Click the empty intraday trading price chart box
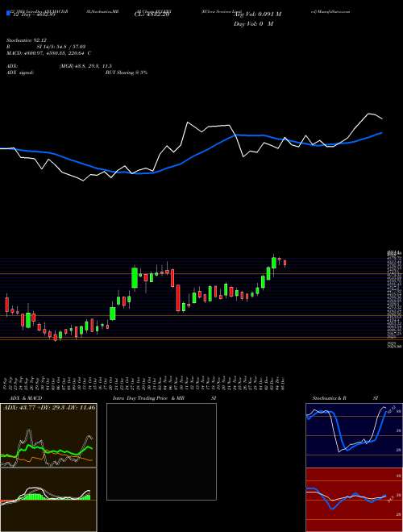Screen dimensions: 403x532 (x=161, y=451)
